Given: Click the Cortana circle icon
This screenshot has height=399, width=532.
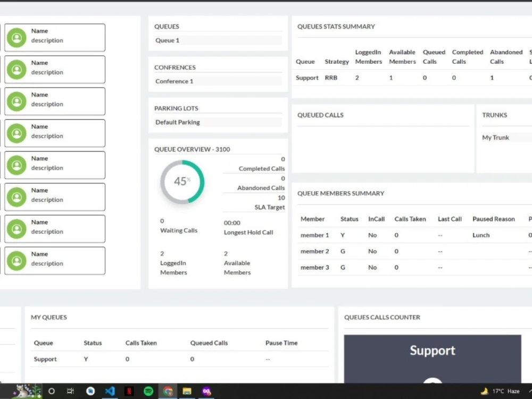Looking at the screenshot, I should (52, 391).
